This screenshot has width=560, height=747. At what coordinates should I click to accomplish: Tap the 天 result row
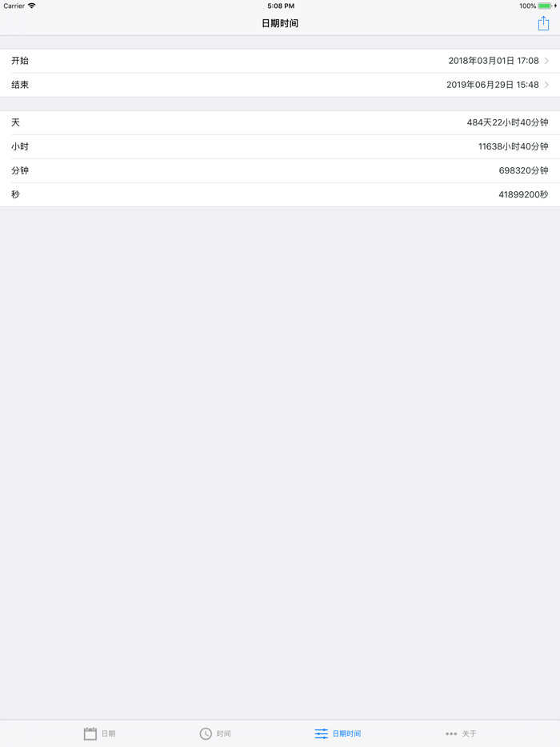point(280,122)
